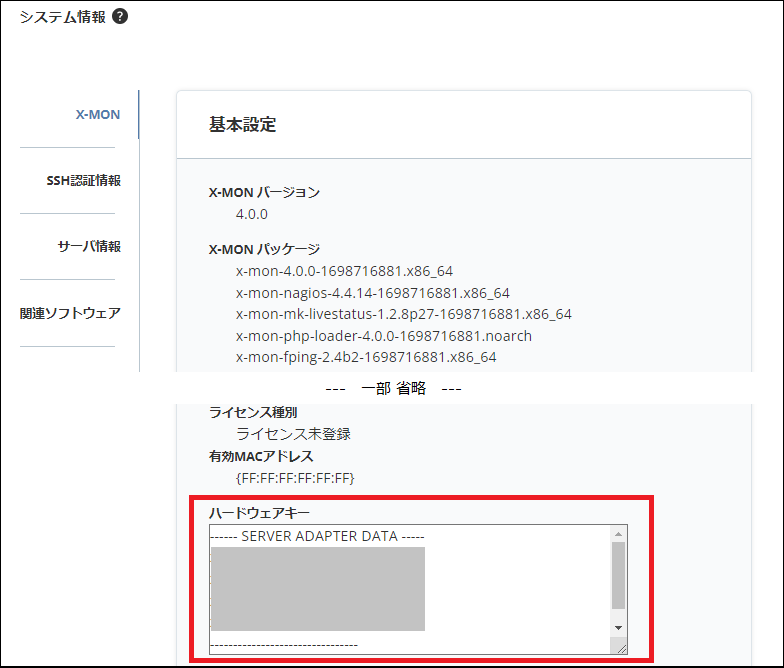Click the x-mon-nagios package entry
The width and height of the screenshot is (784, 668).
(x=372, y=293)
